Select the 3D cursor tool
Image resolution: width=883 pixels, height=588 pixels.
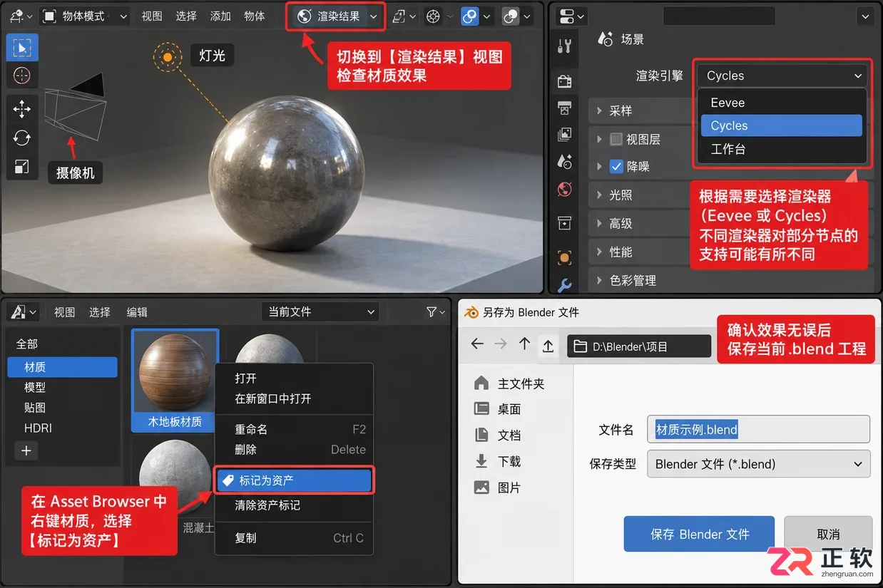click(22, 75)
